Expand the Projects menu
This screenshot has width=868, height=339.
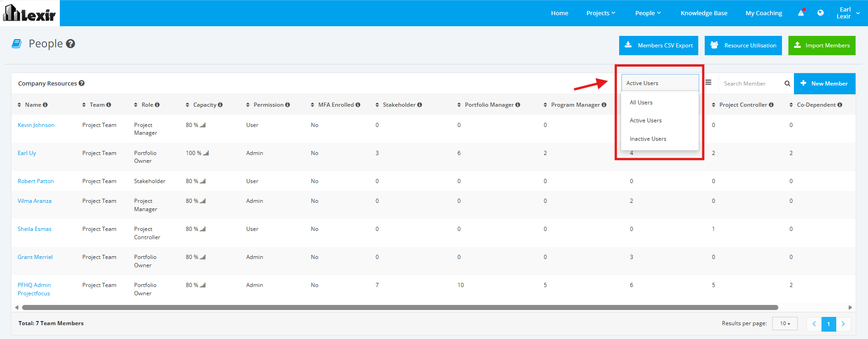tap(601, 13)
